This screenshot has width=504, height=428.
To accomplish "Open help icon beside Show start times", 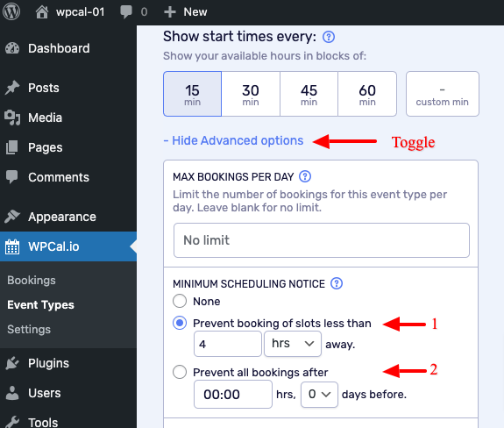I will [x=329, y=37].
